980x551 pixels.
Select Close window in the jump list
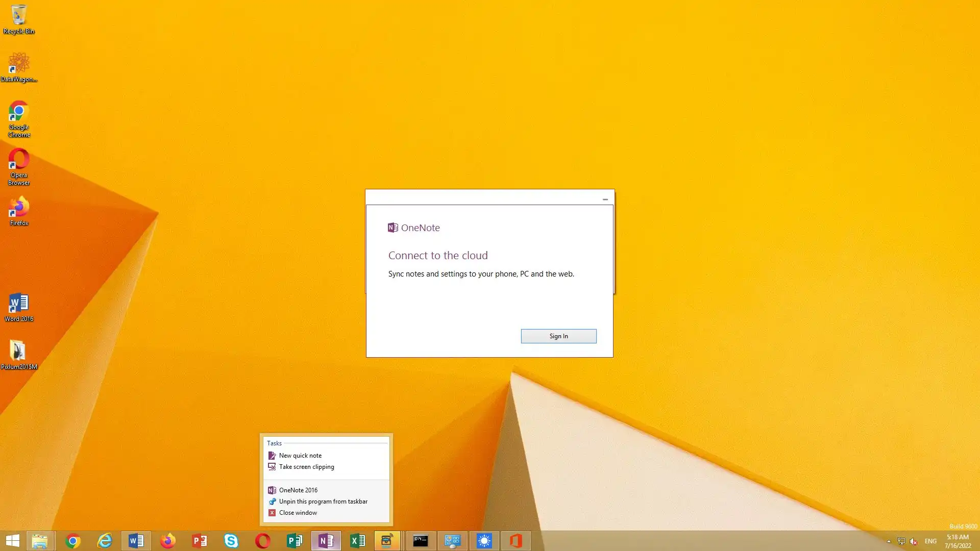(298, 513)
